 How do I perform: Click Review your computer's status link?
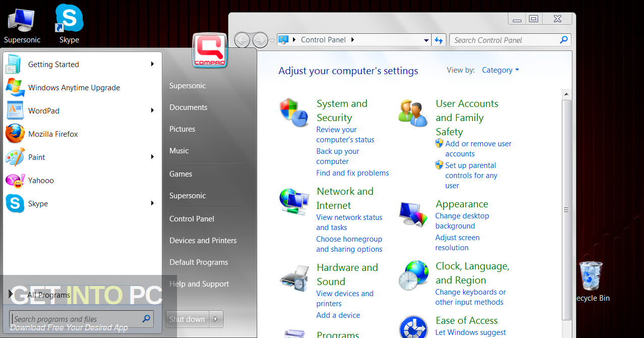tap(345, 135)
